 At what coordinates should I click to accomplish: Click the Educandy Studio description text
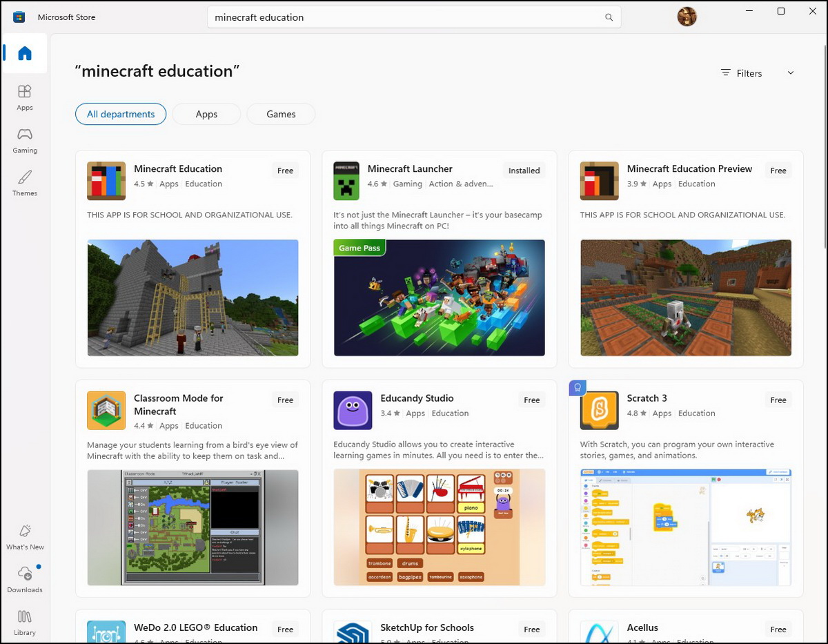point(438,450)
